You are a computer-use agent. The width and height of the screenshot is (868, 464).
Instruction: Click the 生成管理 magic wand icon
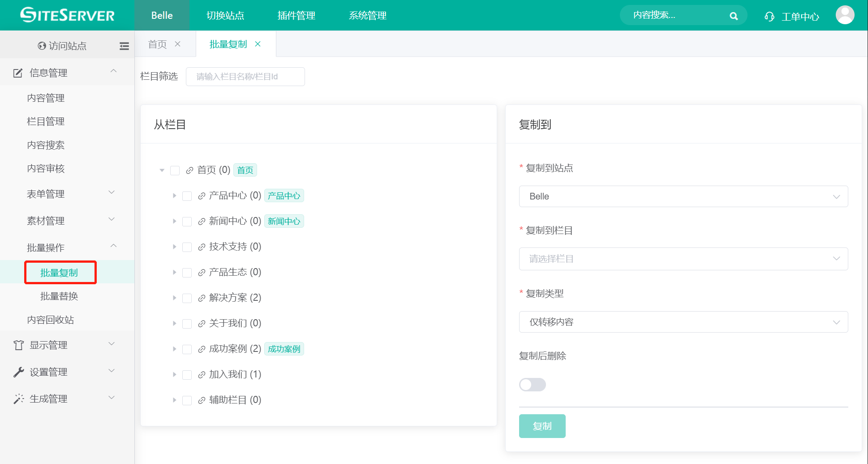click(18, 399)
